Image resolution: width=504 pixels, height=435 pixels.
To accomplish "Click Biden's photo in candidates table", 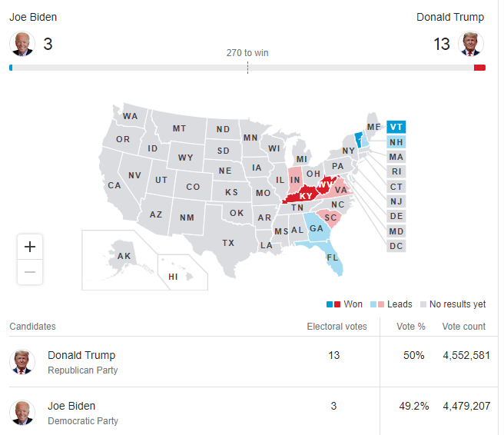I will pyautogui.click(x=22, y=412).
